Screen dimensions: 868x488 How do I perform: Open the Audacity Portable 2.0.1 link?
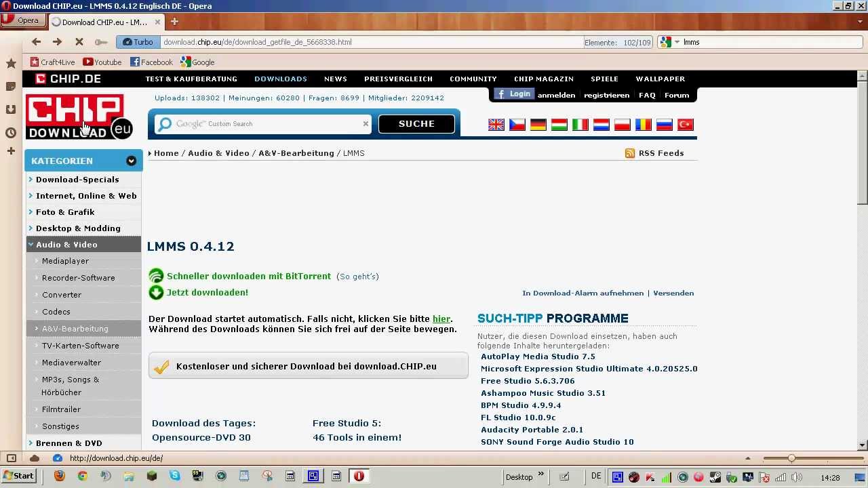pos(532,430)
